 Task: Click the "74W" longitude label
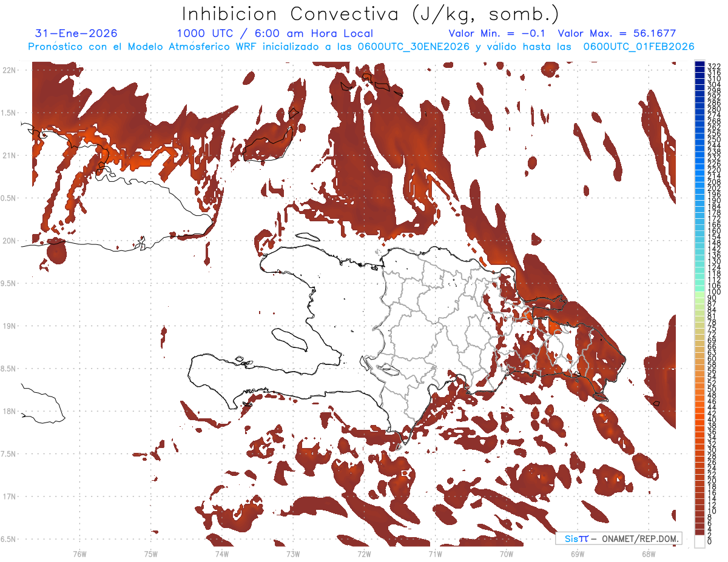coord(222,554)
